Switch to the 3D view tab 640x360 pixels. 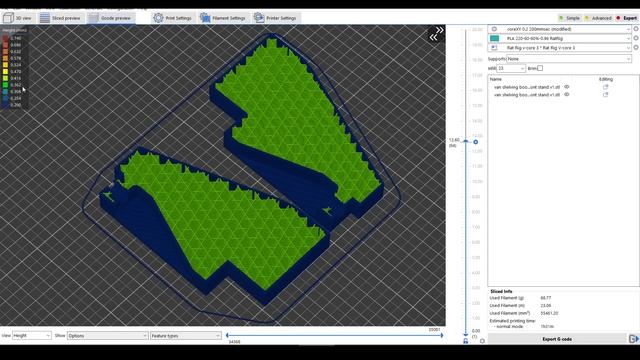[x=18, y=18]
